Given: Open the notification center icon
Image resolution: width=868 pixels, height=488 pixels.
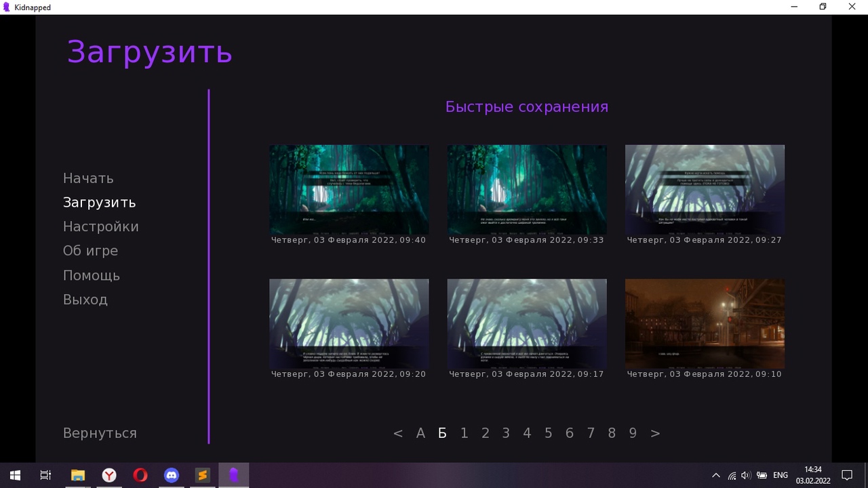Looking at the screenshot, I should 846,475.
